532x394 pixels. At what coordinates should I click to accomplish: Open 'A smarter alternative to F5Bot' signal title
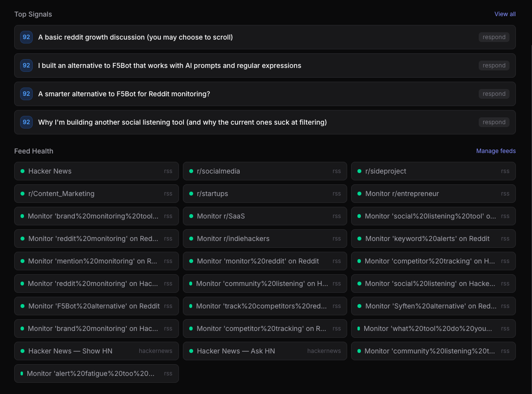pos(124,94)
